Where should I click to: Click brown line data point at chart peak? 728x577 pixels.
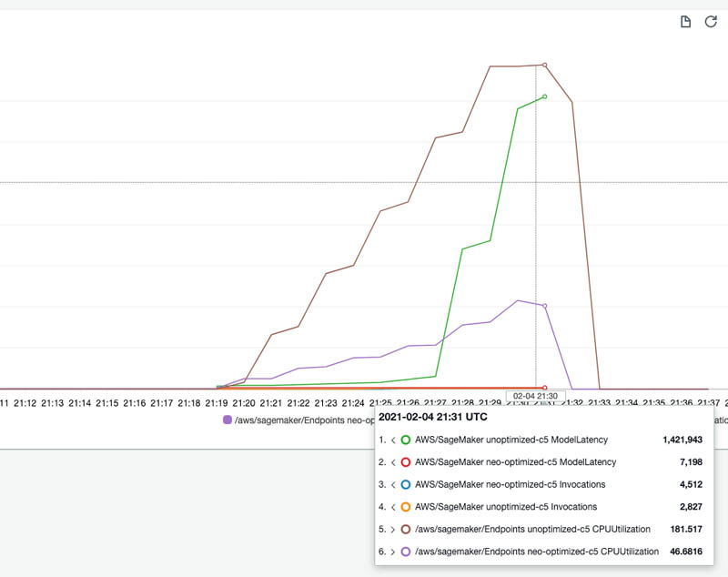click(544, 65)
